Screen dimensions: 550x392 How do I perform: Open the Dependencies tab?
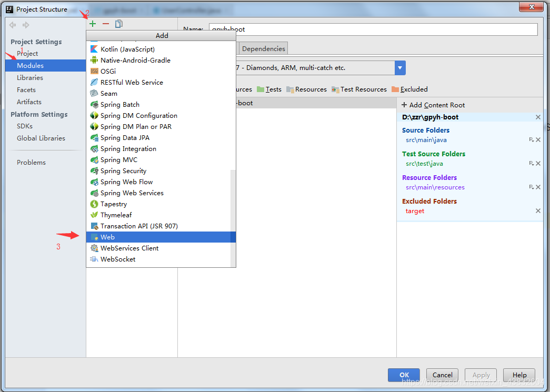point(264,49)
